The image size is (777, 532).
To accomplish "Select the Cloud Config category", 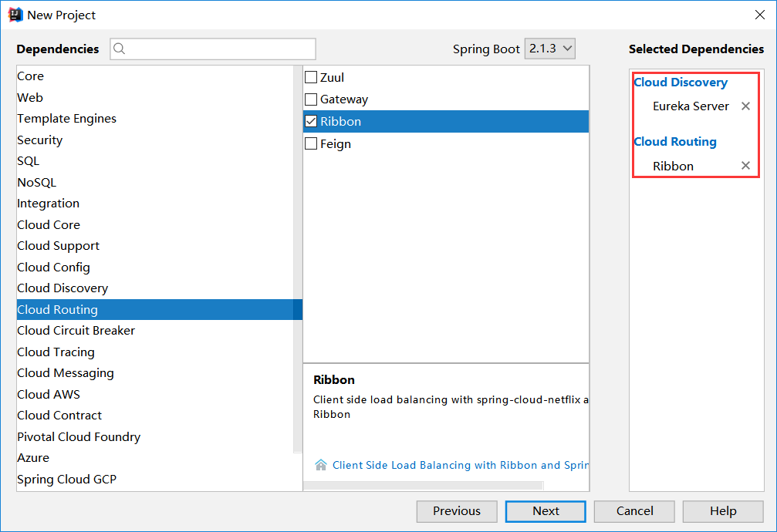I will 154,267.
